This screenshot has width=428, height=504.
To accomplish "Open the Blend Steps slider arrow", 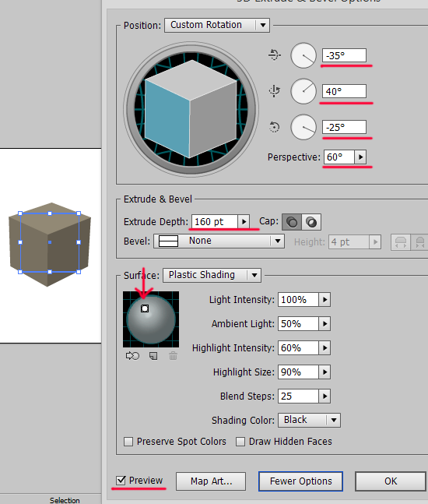I will 325,396.
